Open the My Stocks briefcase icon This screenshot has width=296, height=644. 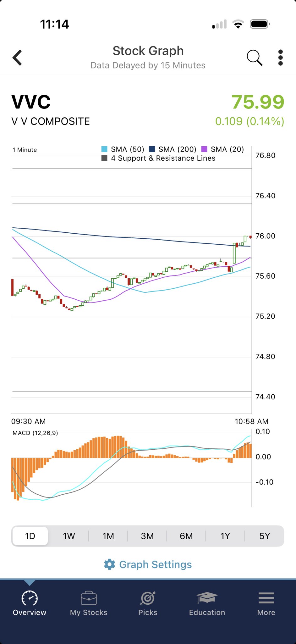pyautogui.click(x=89, y=598)
